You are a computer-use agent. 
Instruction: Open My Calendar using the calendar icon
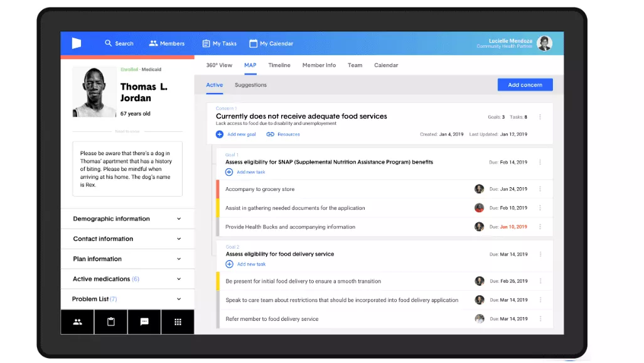254,43
